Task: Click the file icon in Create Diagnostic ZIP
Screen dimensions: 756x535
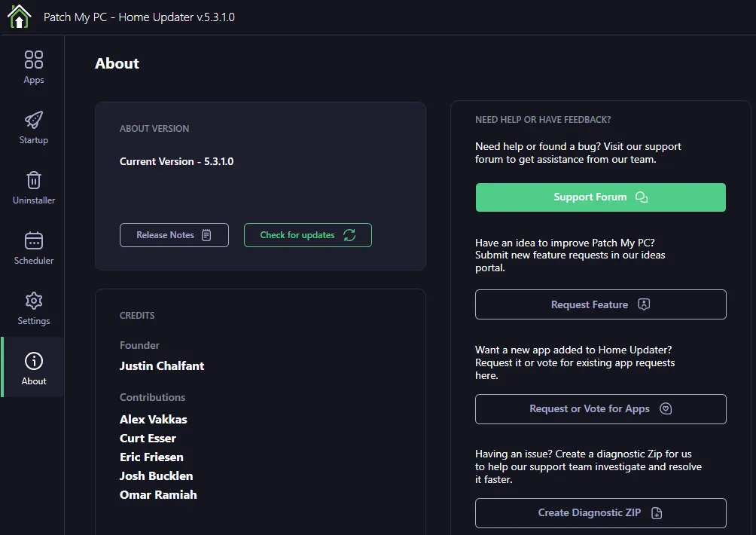Action: click(657, 513)
